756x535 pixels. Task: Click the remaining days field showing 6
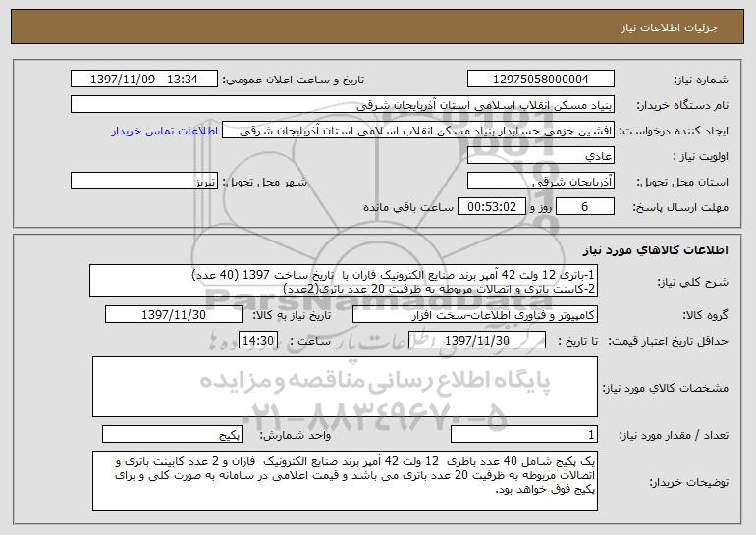585,207
